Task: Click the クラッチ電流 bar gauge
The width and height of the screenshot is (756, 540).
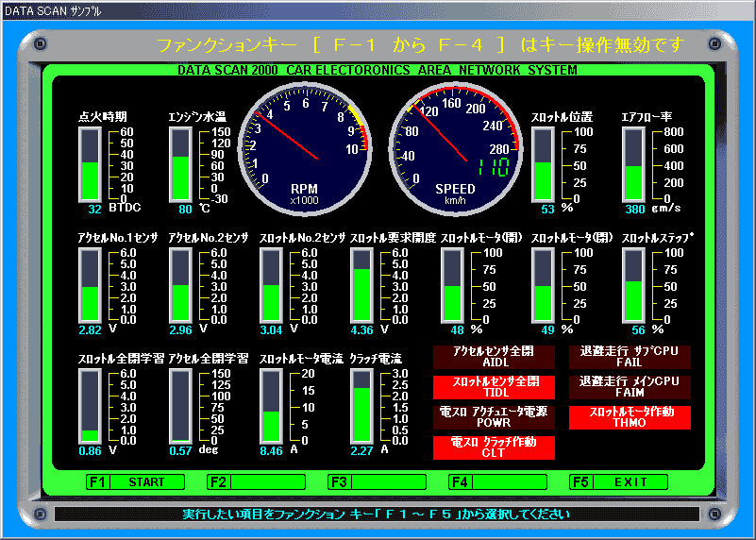Action: [x=362, y=407]
